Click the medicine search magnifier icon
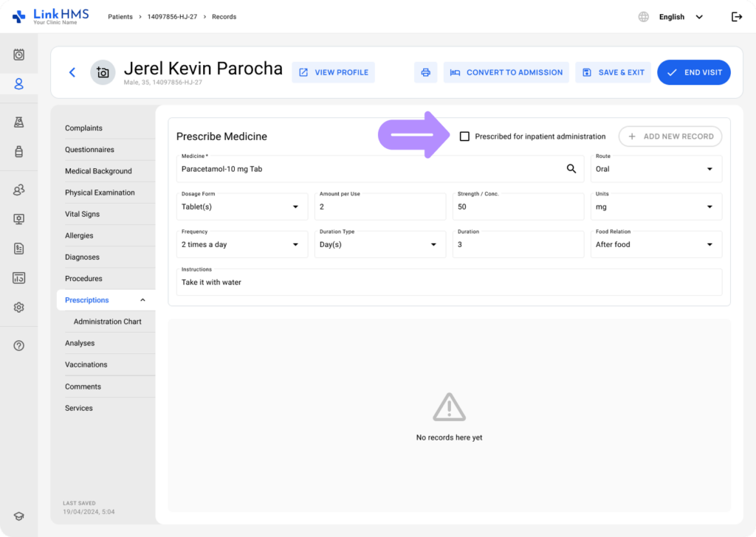This screenshot has height=537, width=756. 571,169
